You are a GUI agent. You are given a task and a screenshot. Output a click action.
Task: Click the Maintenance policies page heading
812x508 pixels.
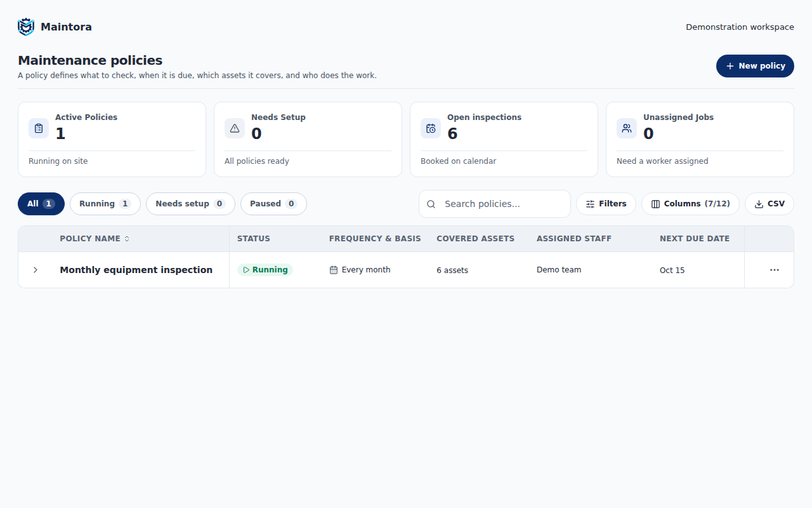(90, 60)
